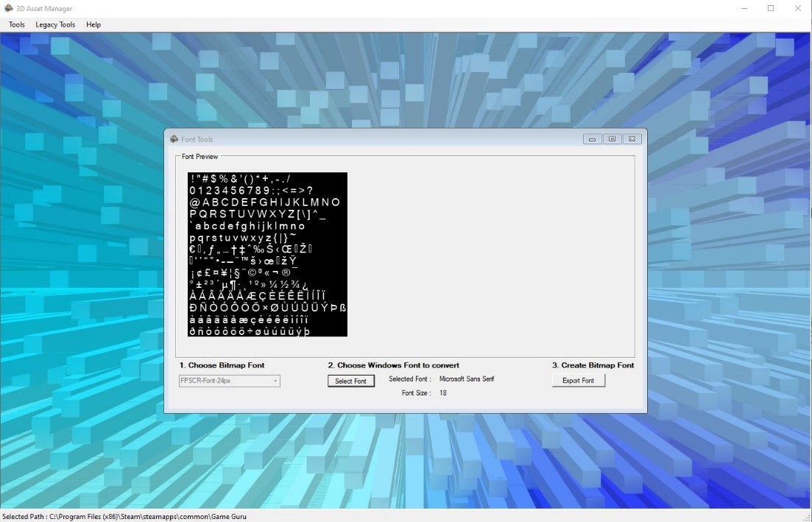Click the Font Tools window icon
The image size is (812, 522).
174,139
